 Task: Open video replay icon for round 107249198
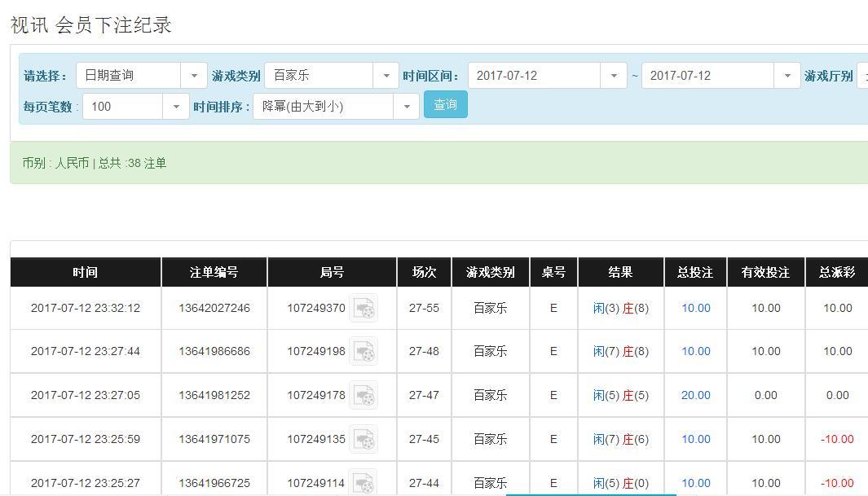364,351
